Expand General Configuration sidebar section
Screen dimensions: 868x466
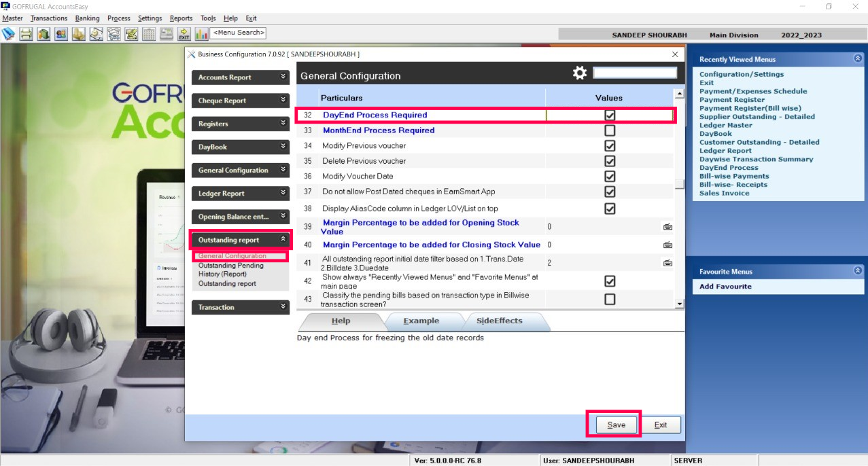pos(241,170)
